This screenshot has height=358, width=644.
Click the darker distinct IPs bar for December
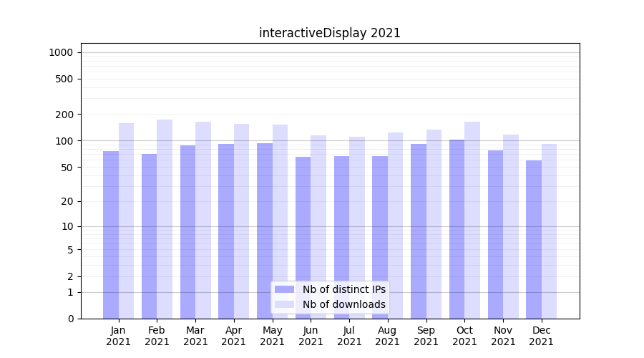click(x=534, y=239)
